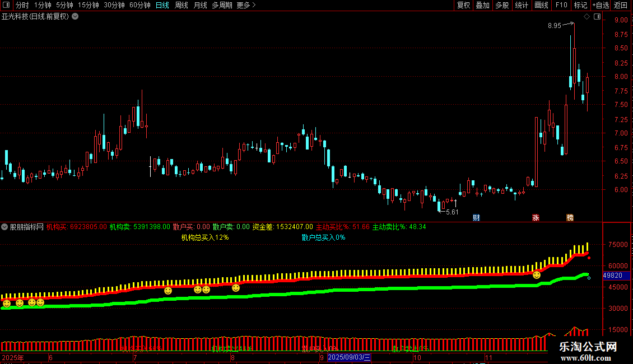Image resolution: width=633 pixels, height=364 pixels.
Task: Open the 股朋指标网 indicator dropdown arrow
Action: pos(5,227)
